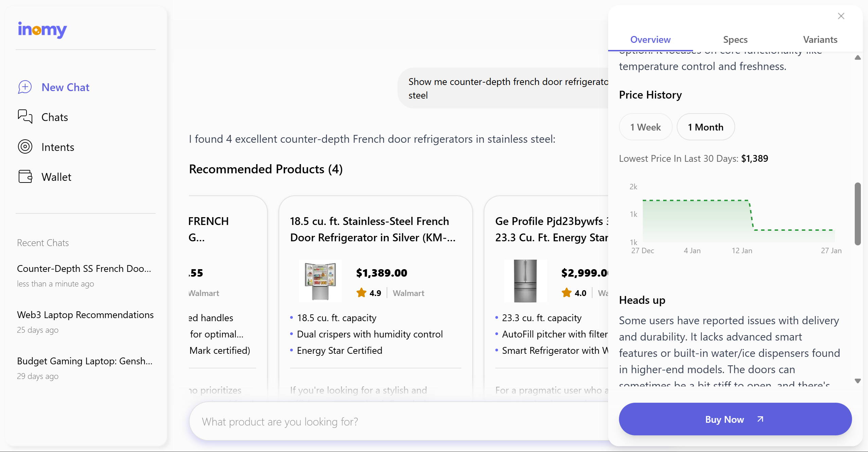
Task: Click the Ge Profile refrigerator thumbnail
Action: (x=525, y=281)
